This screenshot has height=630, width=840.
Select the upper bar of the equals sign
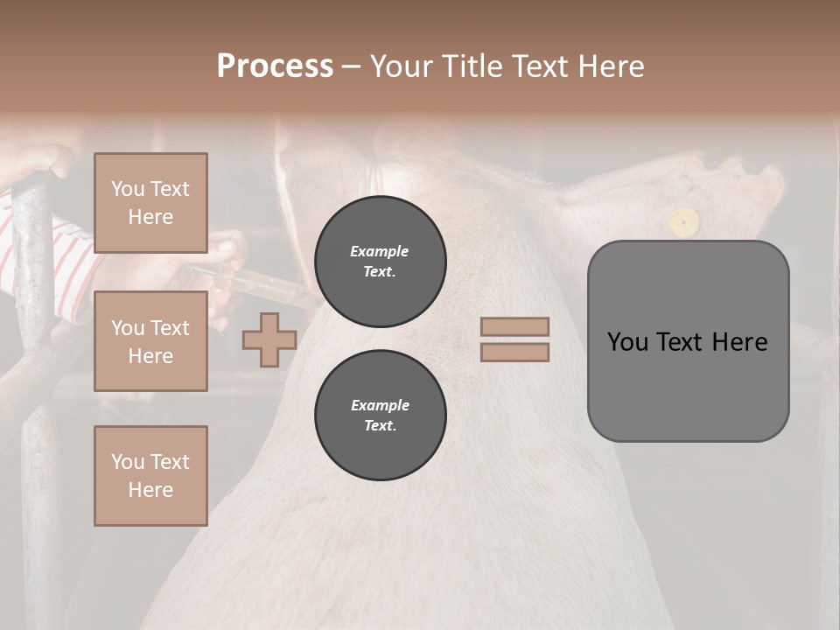pyautogui.click(x=514, y=326)
